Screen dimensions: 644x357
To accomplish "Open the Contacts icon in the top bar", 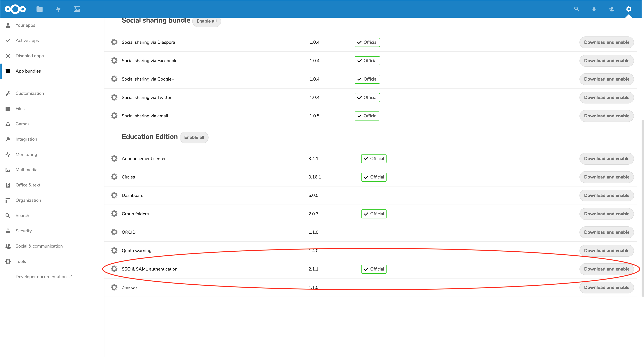I will [611, 9].
